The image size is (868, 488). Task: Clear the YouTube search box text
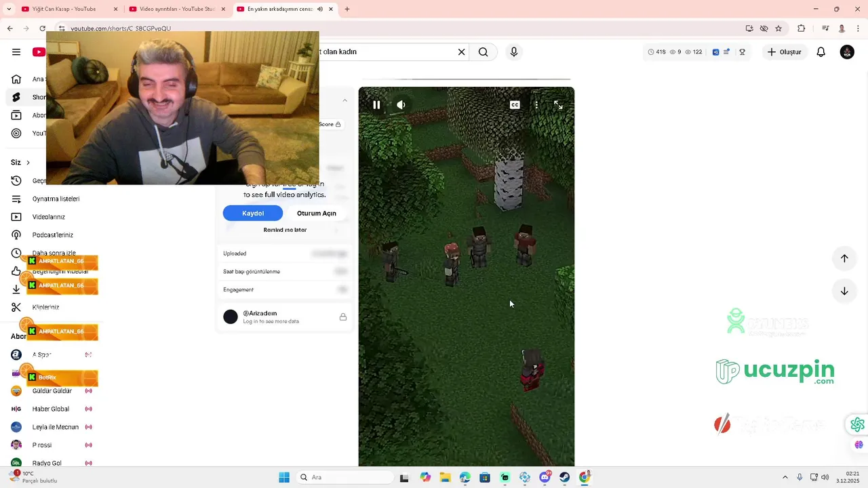click(x=462, y=52)
